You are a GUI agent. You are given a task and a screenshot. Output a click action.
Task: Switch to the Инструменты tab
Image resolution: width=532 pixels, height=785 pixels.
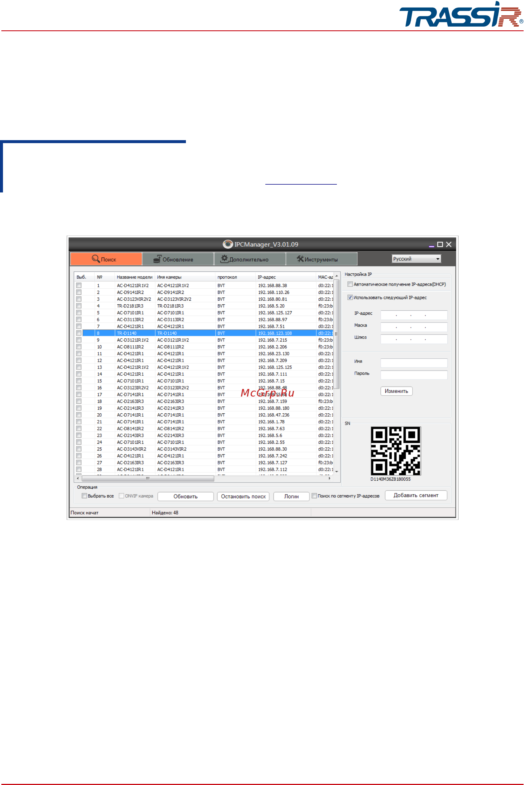pos(322,259)
